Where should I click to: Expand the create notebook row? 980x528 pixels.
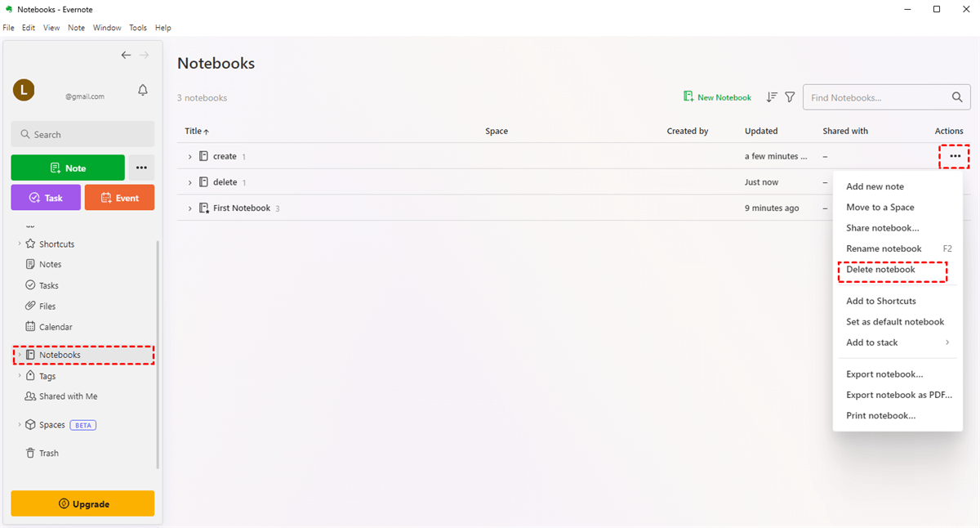(189, 157)
